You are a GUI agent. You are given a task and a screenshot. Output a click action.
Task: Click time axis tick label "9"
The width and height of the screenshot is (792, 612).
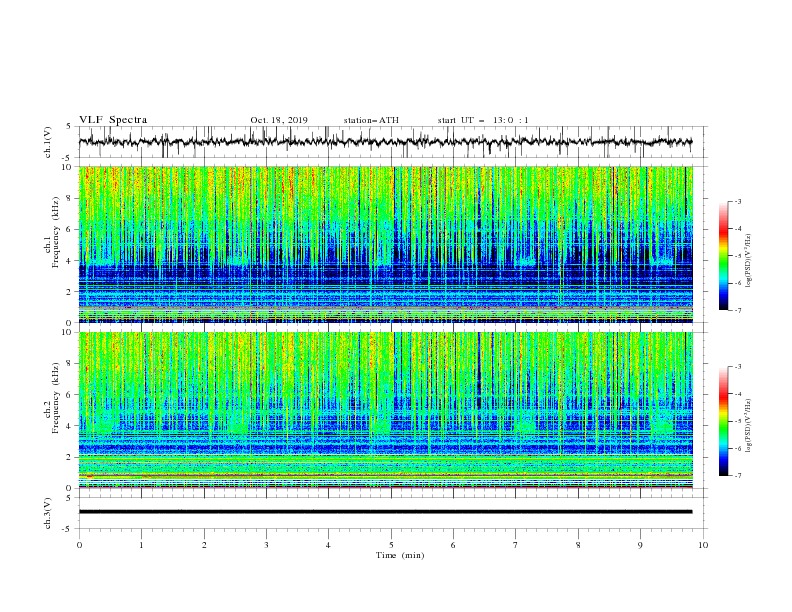(x=640, y=545)
